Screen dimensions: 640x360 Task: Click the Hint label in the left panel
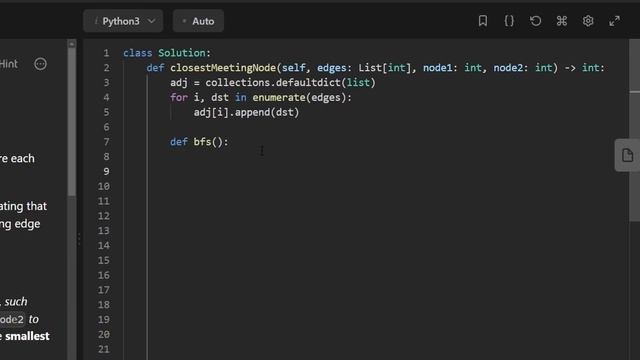point(9,64)
